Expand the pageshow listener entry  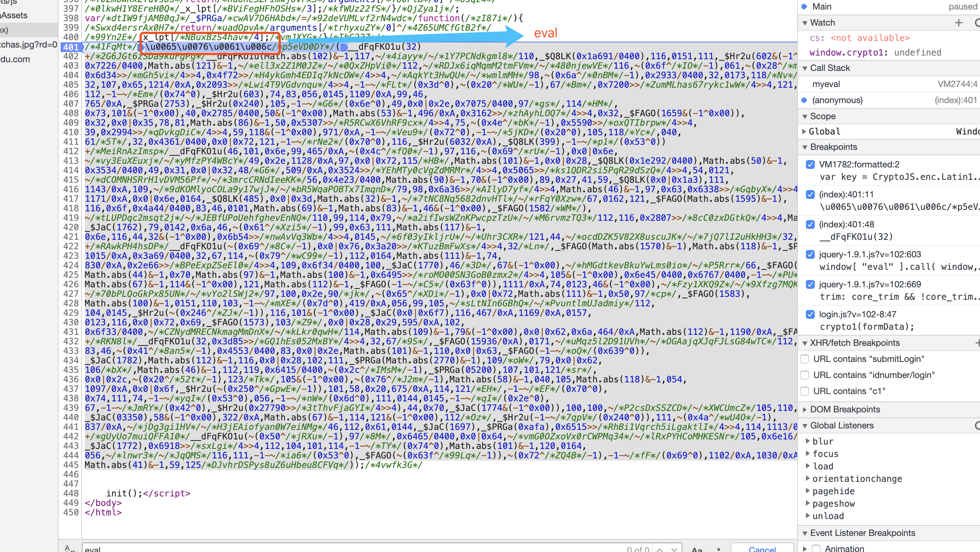pos(808,504)
